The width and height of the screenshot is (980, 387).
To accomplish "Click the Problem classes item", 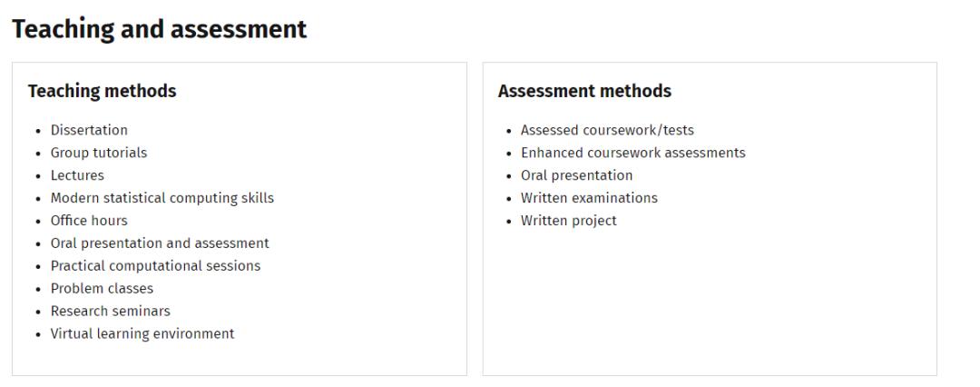I will (102, 289).
